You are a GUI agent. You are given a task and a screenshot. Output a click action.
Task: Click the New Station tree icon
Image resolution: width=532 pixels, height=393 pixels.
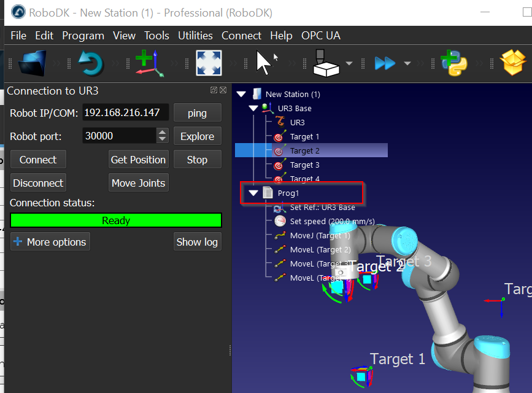(x=258, y=94)
